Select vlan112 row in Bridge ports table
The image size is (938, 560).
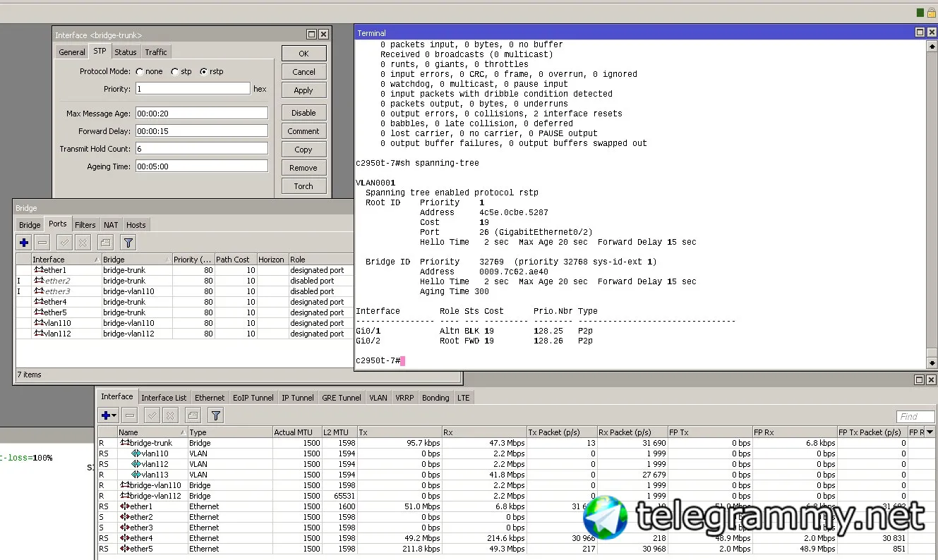(184, 334)
